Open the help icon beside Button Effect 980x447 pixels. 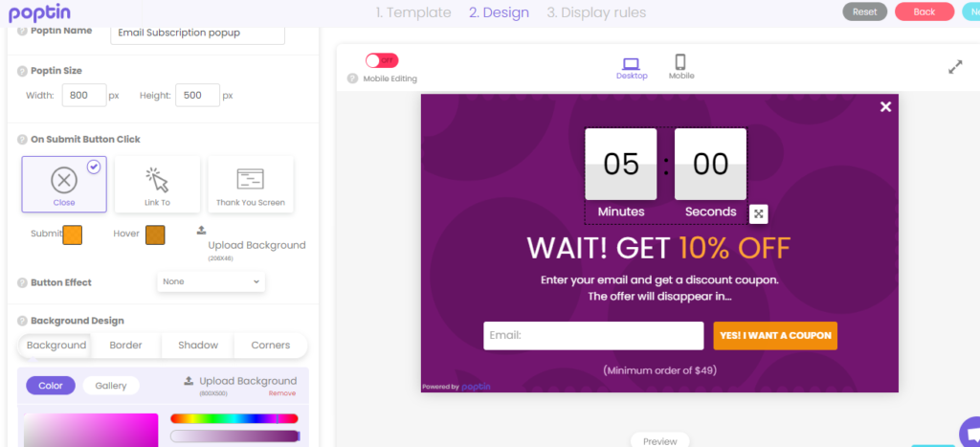[23, 282]
